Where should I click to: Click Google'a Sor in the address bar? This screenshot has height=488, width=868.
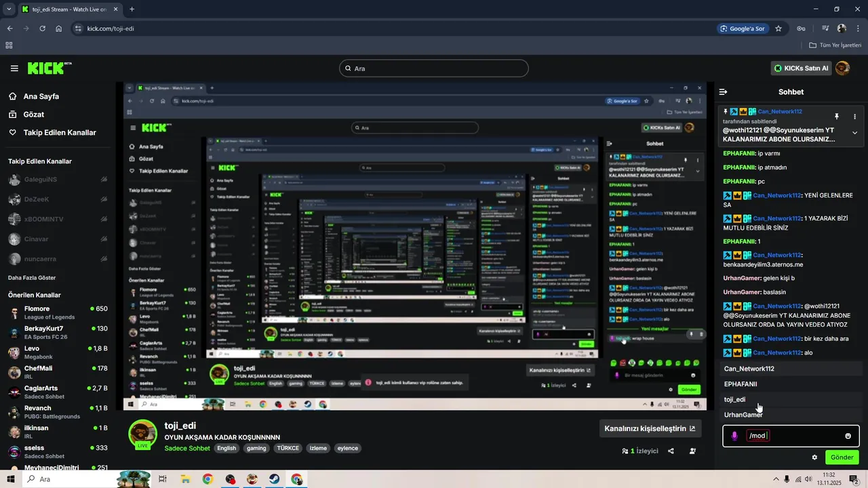[x=743, y=28]
